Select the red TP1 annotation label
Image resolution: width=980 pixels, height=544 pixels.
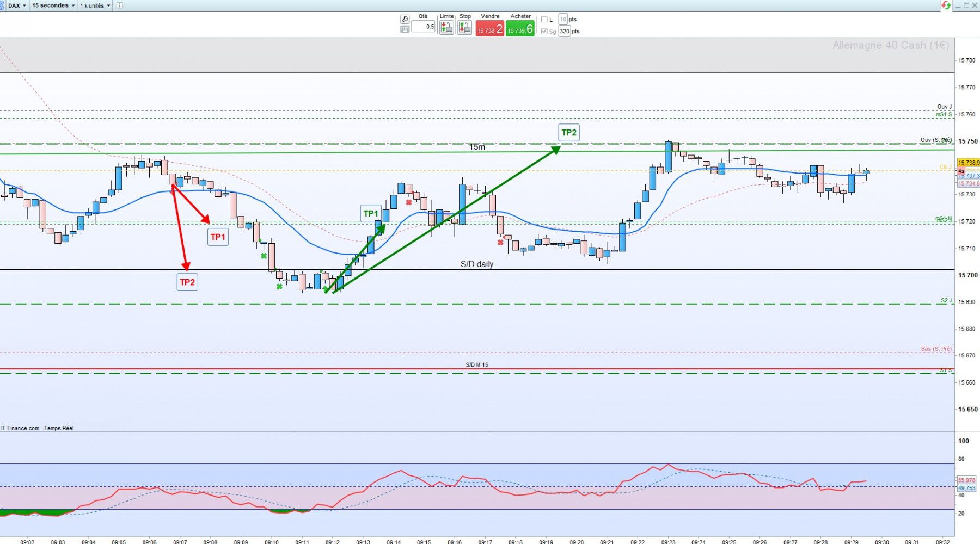218,237
